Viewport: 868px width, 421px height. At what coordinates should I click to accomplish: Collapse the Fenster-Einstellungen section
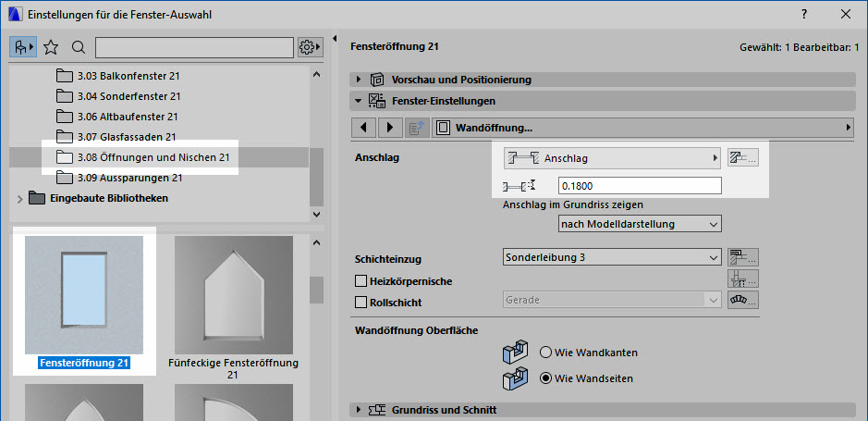(x=358, y=101)
